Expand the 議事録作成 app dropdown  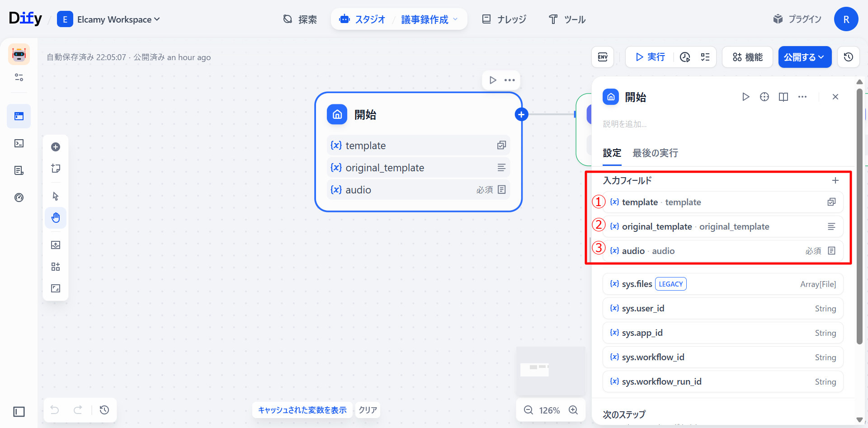[429, 19]
